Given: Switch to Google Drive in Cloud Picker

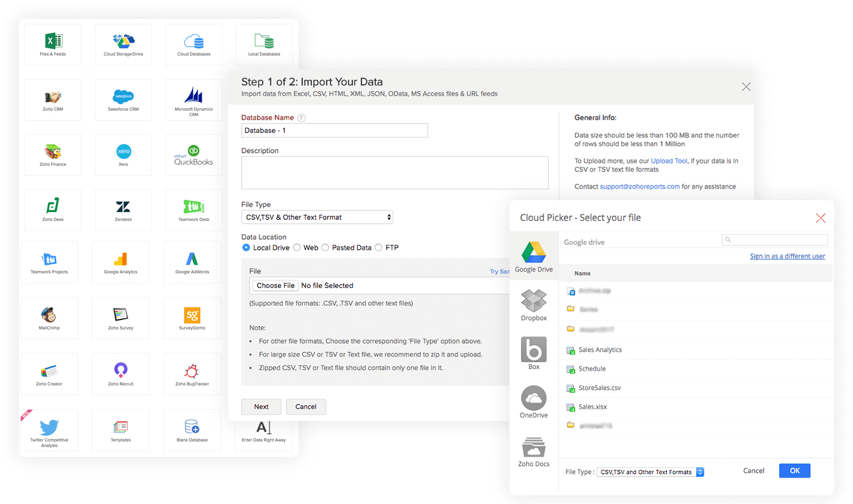Looking at the screenshot, I should [x=534, y=256].
